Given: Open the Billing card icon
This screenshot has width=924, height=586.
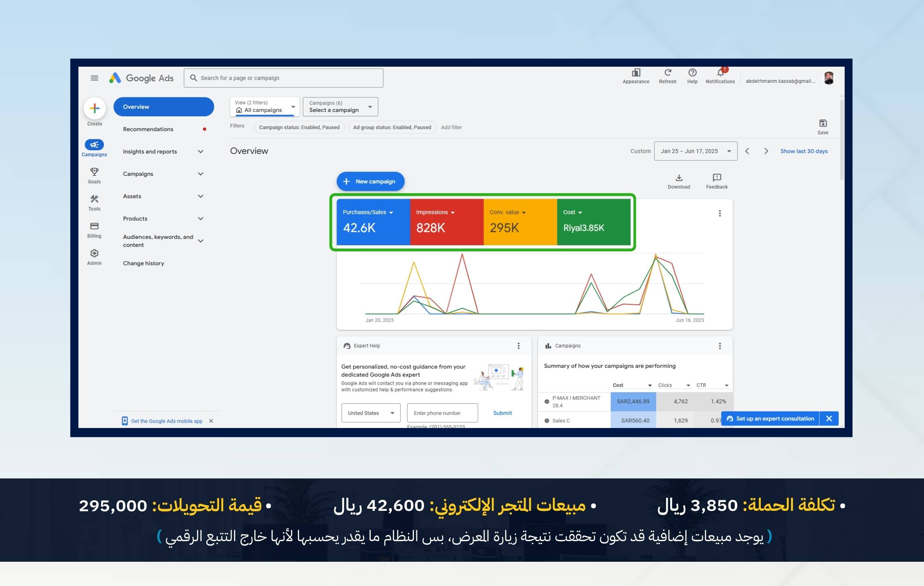Looking at the screenshot, I should point(94,226).
